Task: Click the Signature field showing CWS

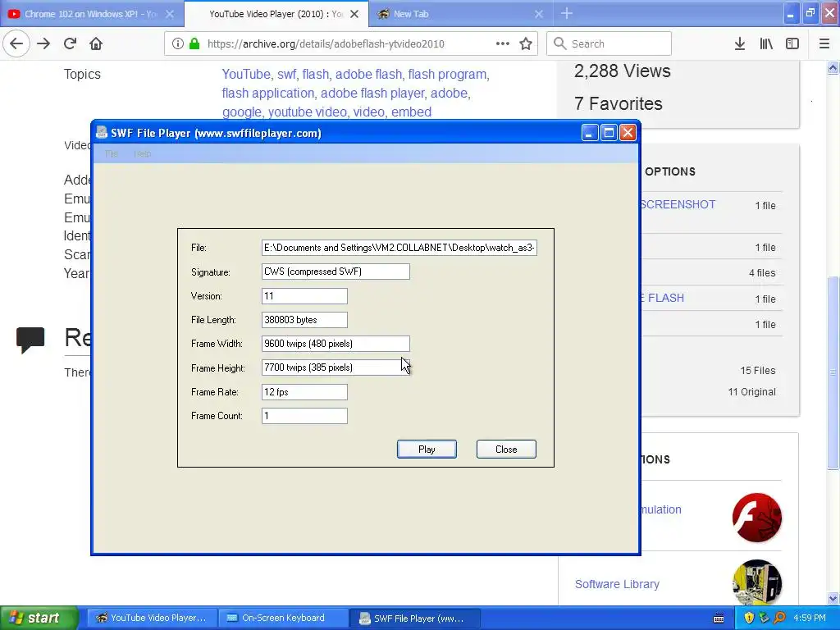Action: click(336, 272)
